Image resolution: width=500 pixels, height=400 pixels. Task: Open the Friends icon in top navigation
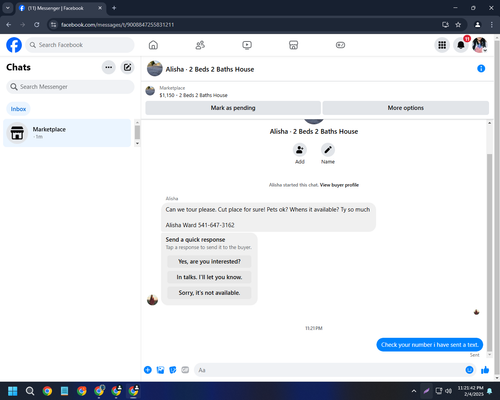coord(200,45)
